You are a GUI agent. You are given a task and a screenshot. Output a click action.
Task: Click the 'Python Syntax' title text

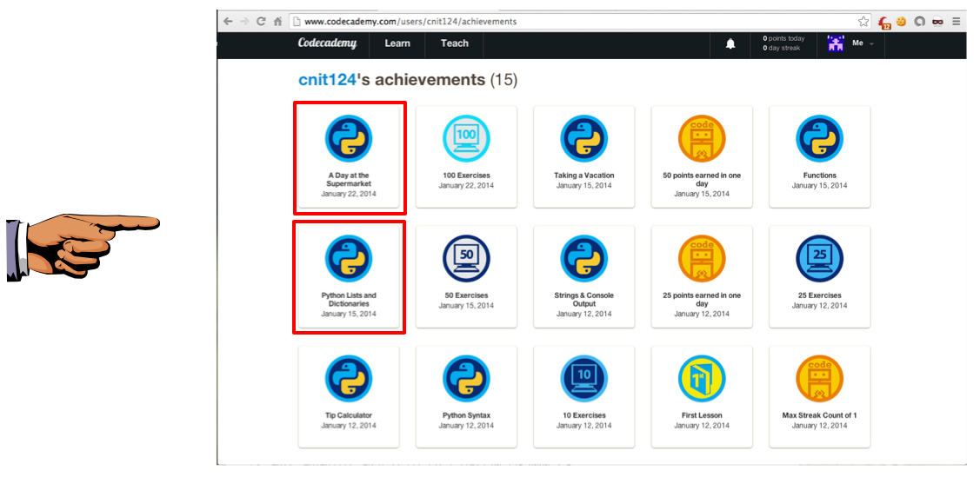point(466,415)
